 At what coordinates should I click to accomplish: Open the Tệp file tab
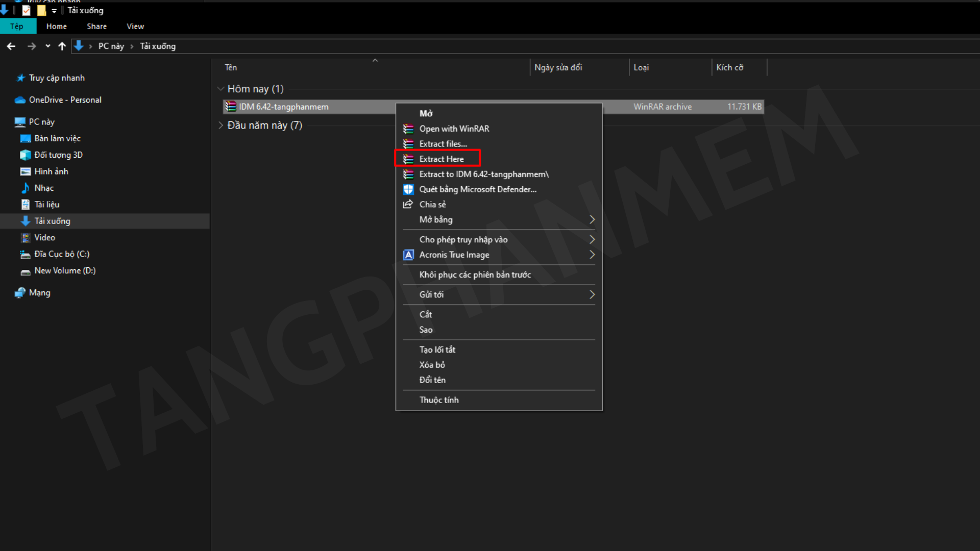click(x=17, y=27)
